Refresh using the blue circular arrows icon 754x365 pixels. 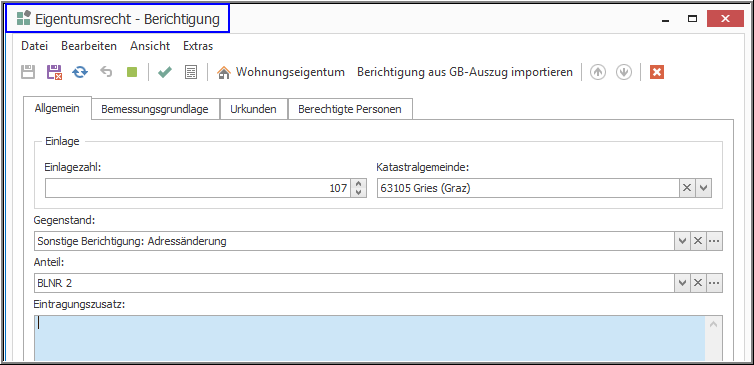coord(80,72)
